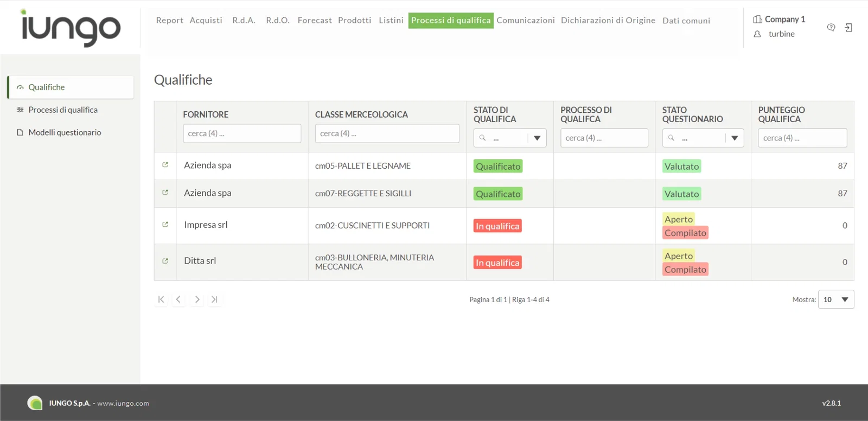Expand the Stato questionario filter dropdown
The height and width of the screenshot is (421, 868).
click(x=735, y=138)
